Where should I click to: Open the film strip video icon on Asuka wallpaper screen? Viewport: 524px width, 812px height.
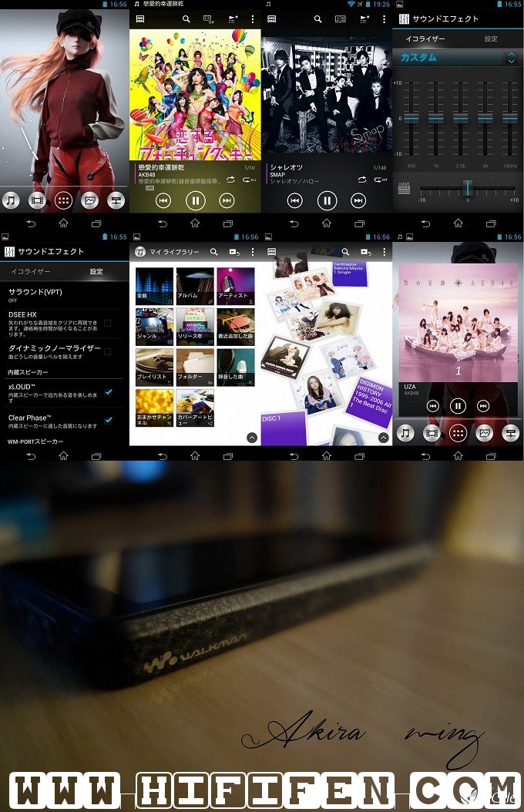(37, 200)
